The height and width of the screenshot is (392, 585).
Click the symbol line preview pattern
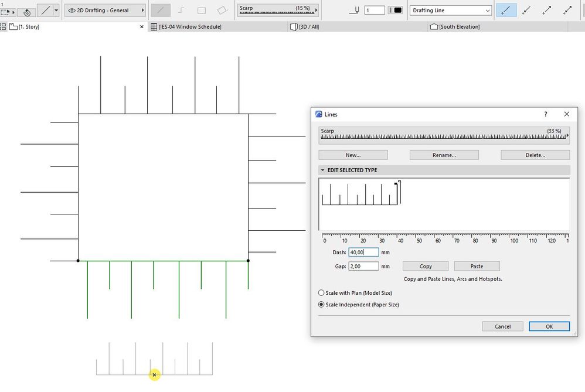click(360, 195)
